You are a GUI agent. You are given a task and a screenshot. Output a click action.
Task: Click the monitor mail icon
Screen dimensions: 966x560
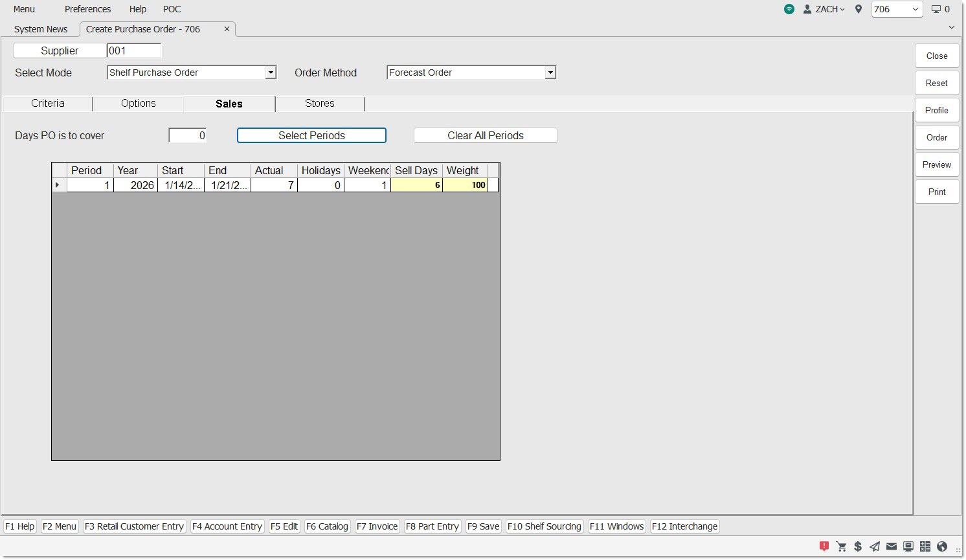pos(908,546)
